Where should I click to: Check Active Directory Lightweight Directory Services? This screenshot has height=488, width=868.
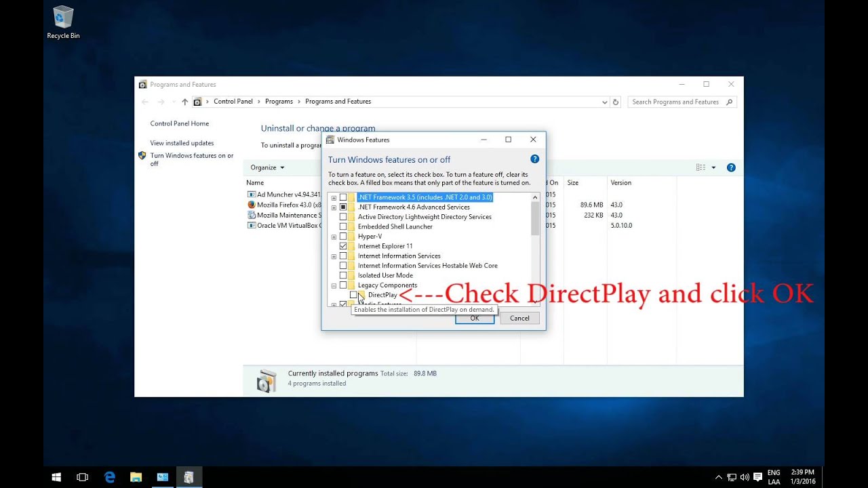pyautogui.click(x=343, y=217)
